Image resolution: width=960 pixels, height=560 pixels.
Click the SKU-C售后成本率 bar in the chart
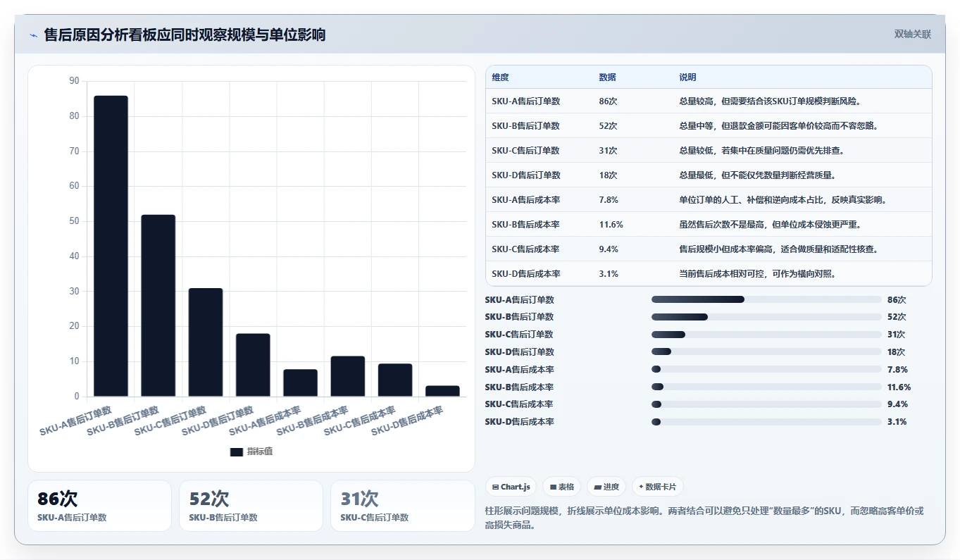(395, 380)
